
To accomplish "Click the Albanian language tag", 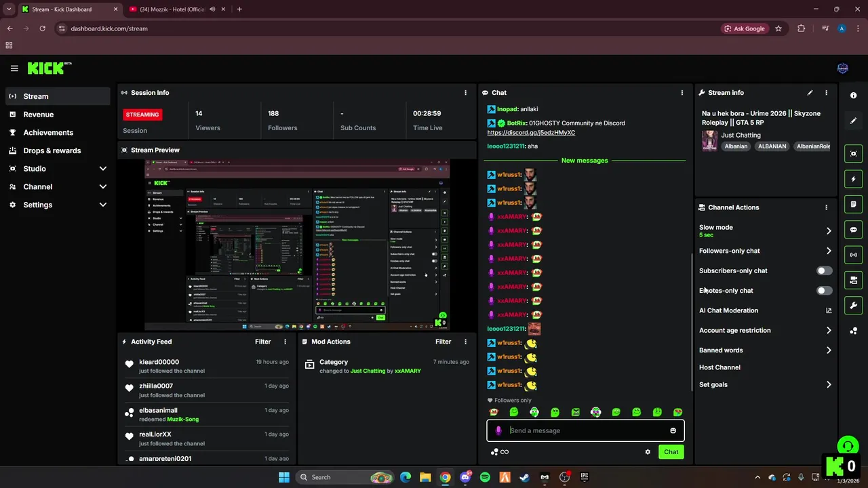I will tap(736, 146).
